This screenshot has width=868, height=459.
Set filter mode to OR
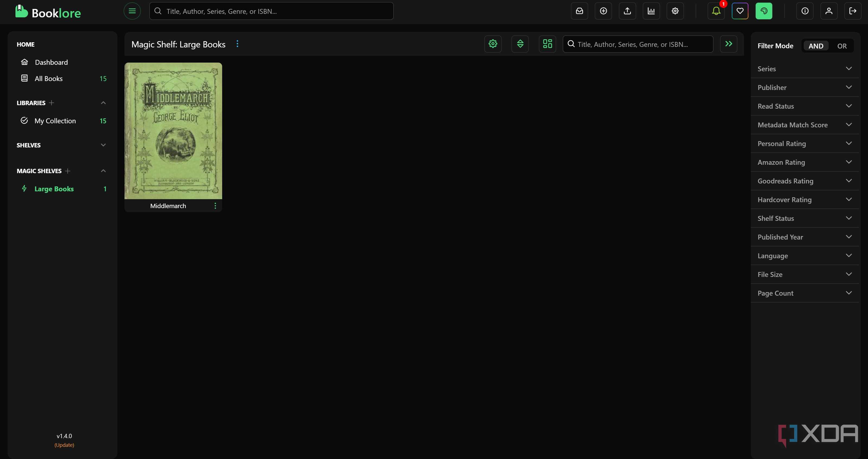point(842,46)
